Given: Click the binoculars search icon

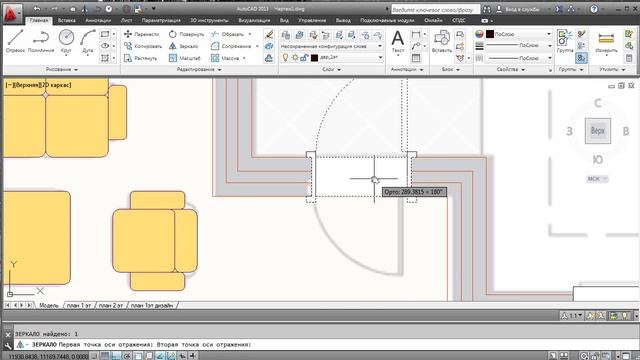Looking at the screenshot, I should (x=487, y=9).
